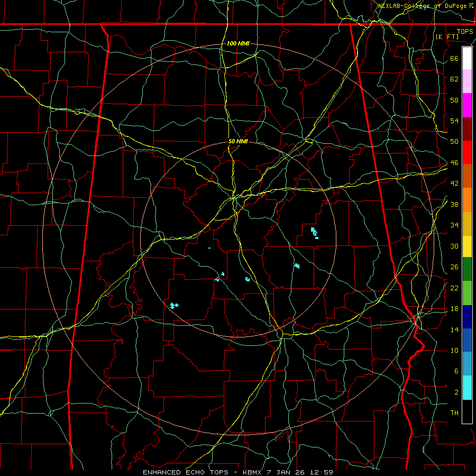Click the legend value "34"
Viewport: 476px width, 476px height.
coord(454,225)
